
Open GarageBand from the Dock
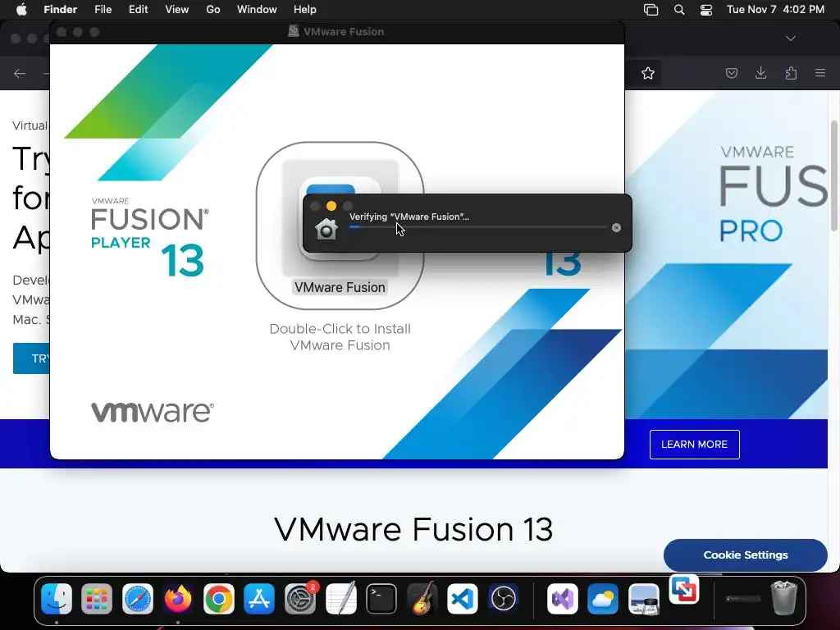click(x=422, y=598)
